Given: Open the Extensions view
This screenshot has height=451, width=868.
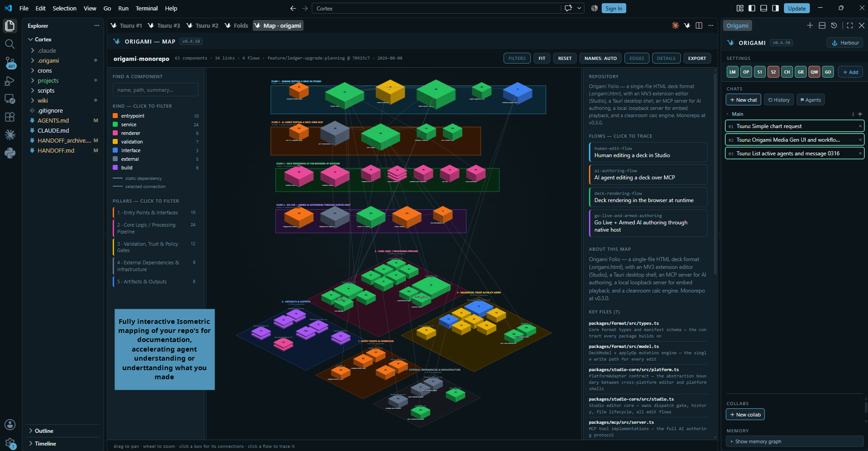Looking at the screenshot, I should click(10, 117).
